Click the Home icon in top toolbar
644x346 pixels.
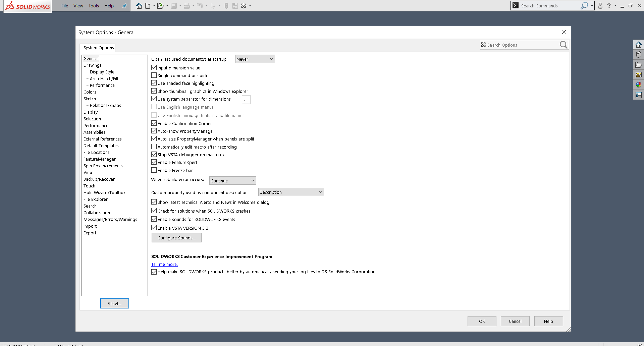pos(139,6)
